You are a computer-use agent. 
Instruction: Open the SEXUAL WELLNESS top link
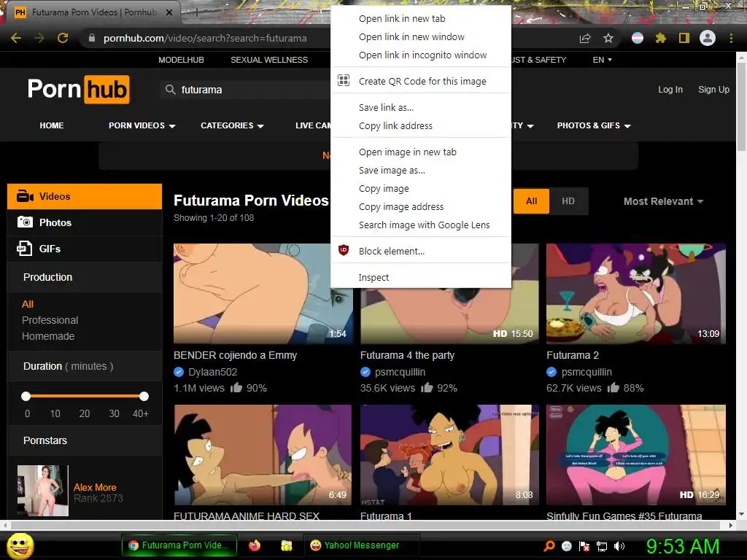(x=269, y=60)
